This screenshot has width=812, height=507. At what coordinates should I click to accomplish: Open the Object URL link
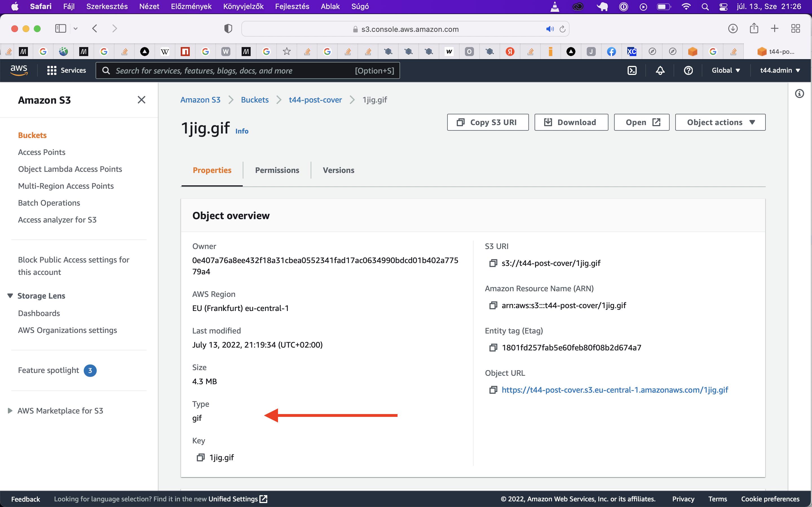614,389
